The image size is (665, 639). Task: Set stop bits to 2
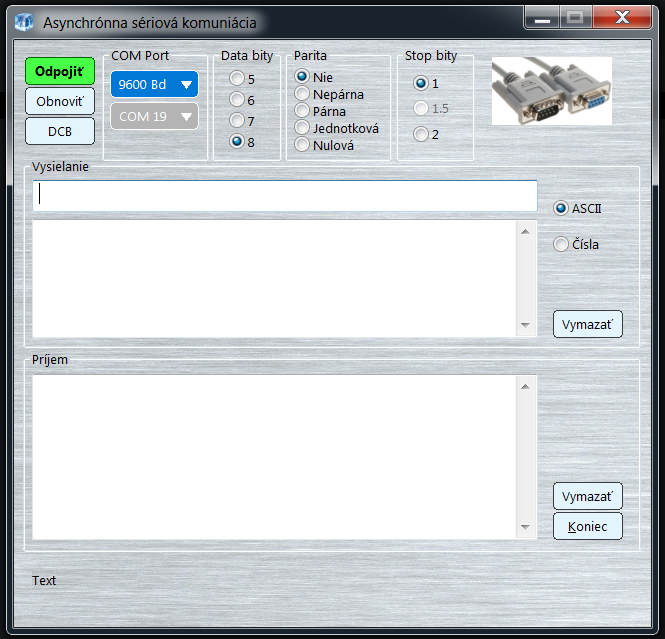(421, 134)
